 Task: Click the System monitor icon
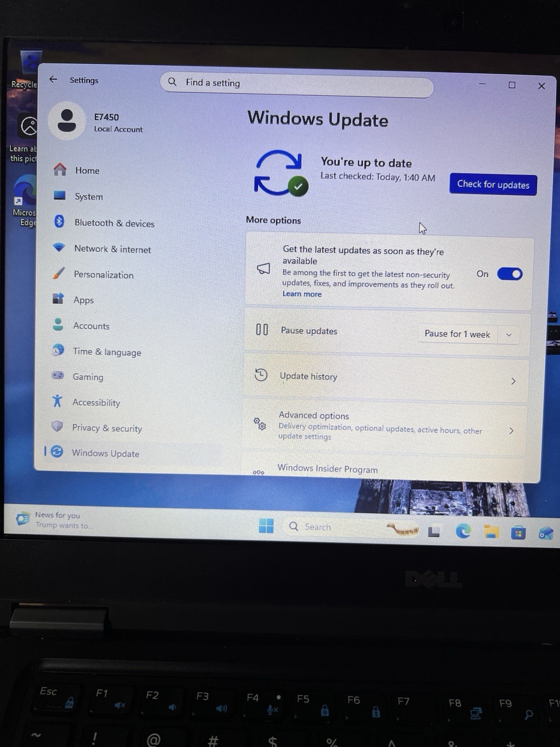click(x=59, y=195)
